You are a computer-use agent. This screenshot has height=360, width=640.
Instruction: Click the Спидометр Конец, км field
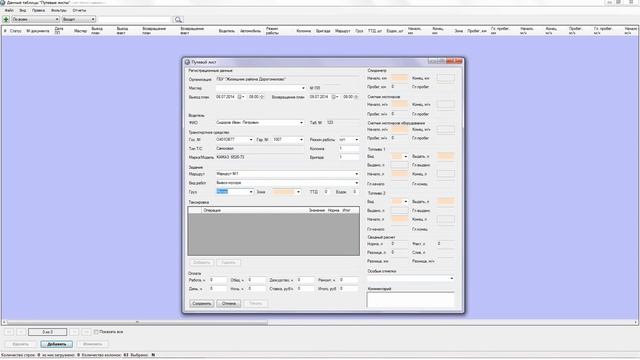click(445, 78)
